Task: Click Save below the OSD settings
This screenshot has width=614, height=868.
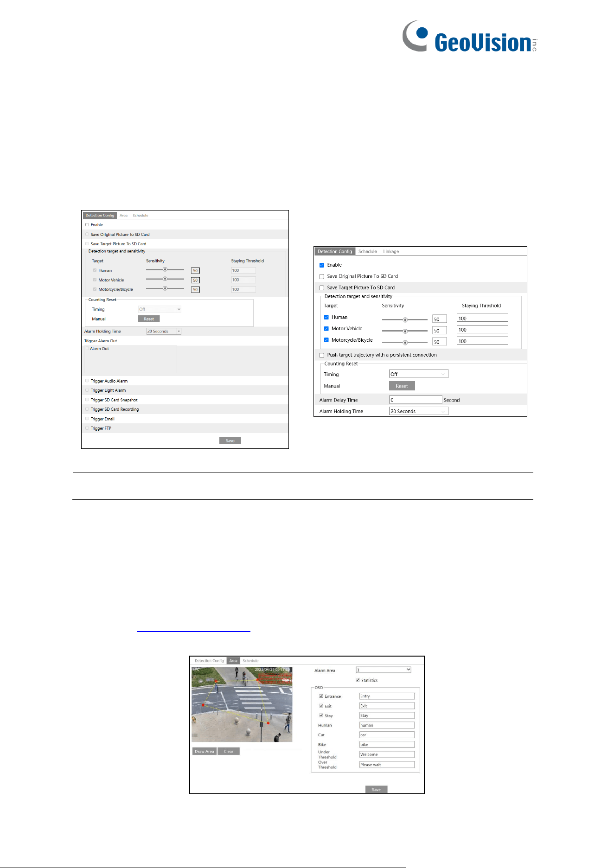Action: tap(376, 790)
